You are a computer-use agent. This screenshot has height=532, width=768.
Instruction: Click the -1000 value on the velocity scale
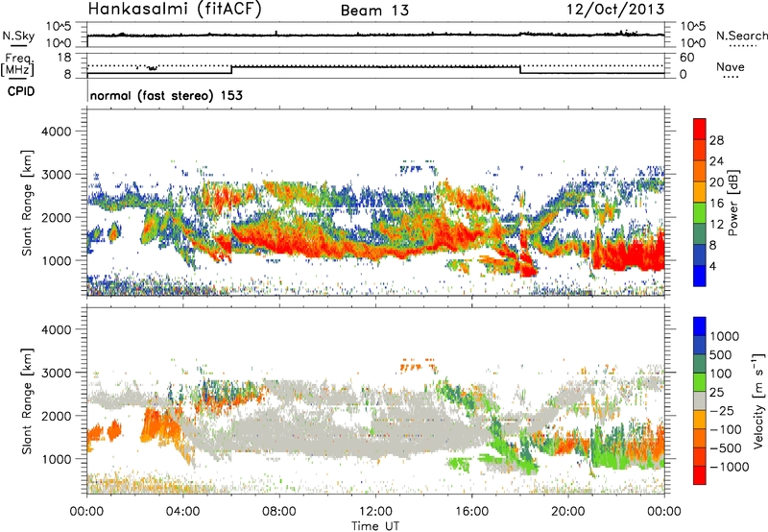coord(730,467)
